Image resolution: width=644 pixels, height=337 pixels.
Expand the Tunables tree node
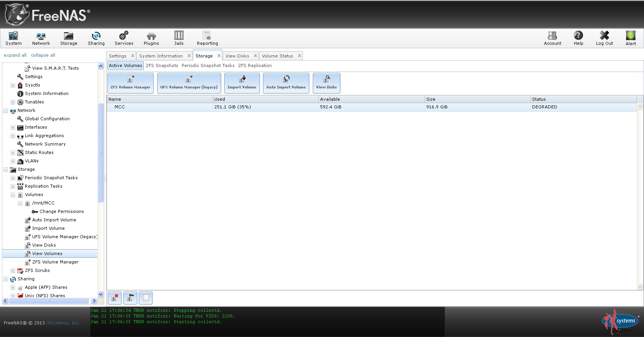click(13, 102)
